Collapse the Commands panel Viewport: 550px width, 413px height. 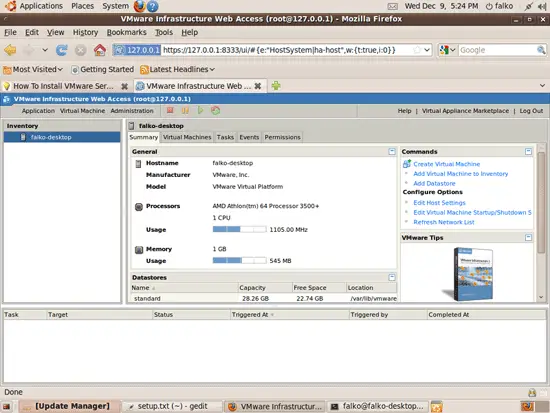pos(528,152)
